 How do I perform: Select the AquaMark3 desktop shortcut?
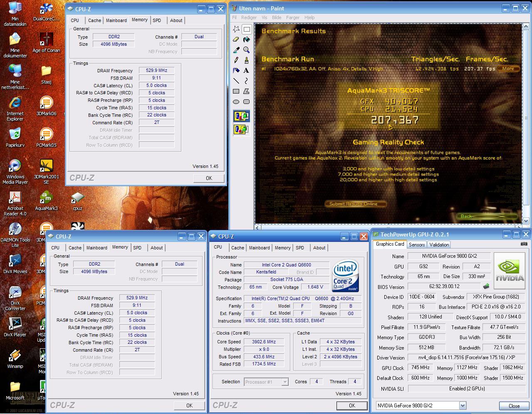pos(46,201)
